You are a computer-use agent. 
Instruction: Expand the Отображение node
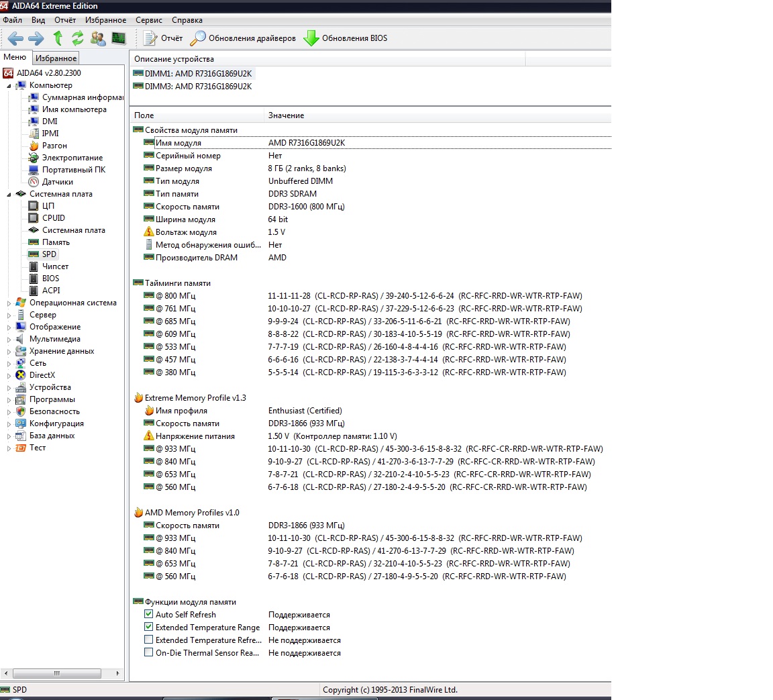click(8, 328)
